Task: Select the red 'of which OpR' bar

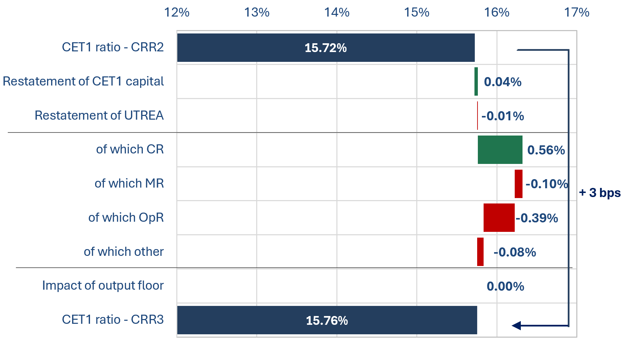Action: [x=499, y=218]
